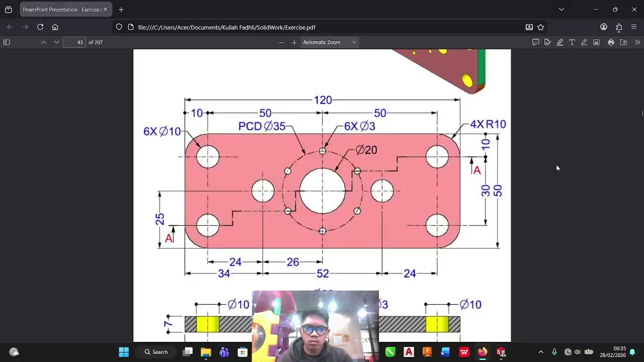Image resolution: width=644 pixels, height=362 pixels.
Task: Open the Windows Start menu
Action: [x=124, y=352]
